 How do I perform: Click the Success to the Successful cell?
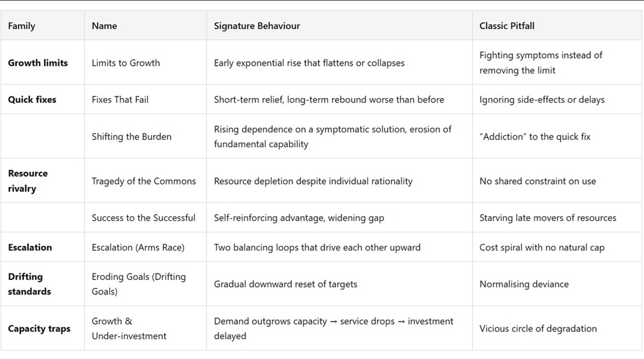coord(143,218)
